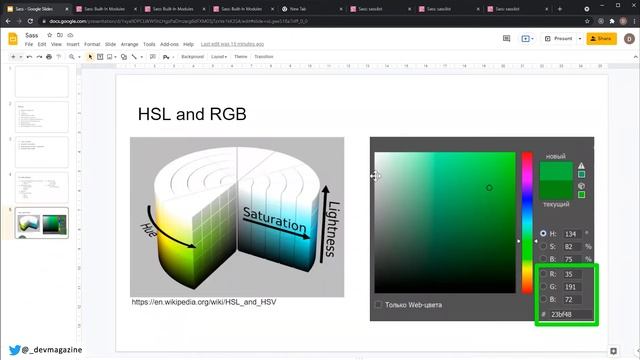640x360 pixels.
Task: Open the Last edit was 15 minutes ago link
Action: (232, 44)
